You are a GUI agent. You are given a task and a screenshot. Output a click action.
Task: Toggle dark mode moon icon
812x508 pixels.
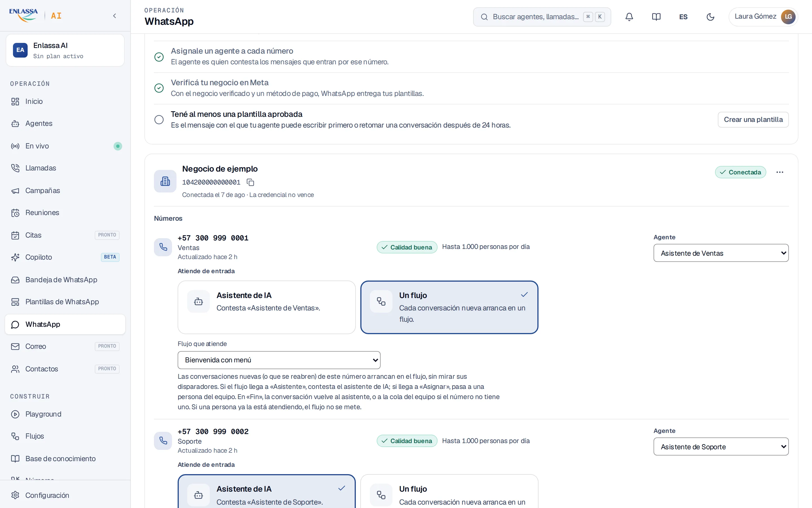(710, 17)
